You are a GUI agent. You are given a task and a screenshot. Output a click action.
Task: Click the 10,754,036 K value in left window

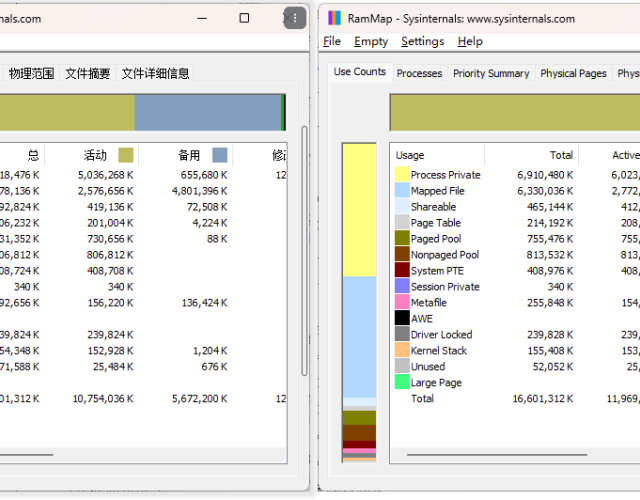tap(103, 398)
